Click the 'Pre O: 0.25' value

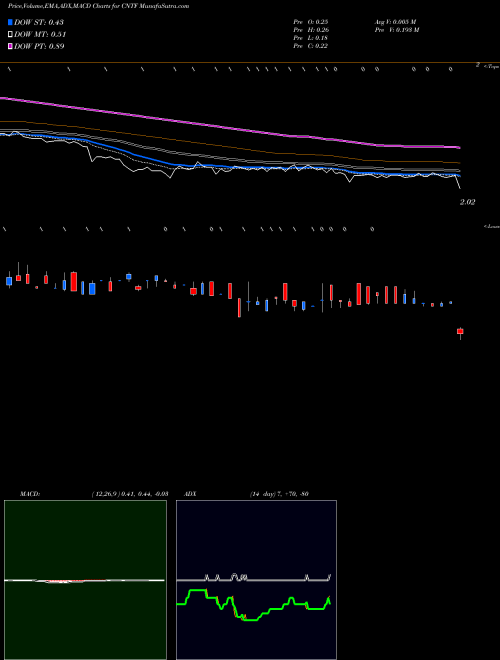(x=311, y=21)
